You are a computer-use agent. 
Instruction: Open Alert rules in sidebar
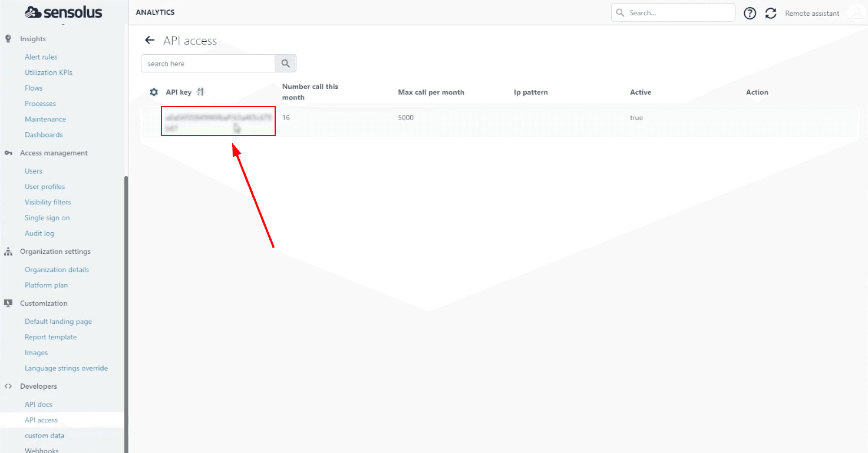(x=41, y=57)
